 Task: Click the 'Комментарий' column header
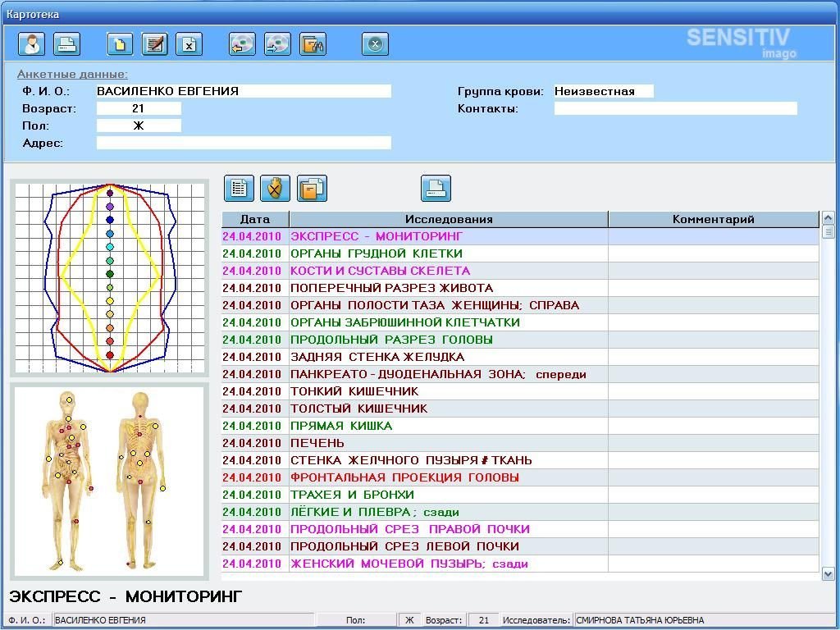click(x=713, y=219)
